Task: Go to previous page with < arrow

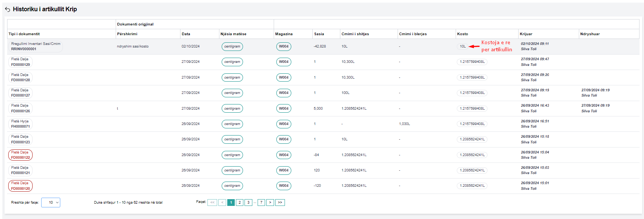Action: point(222,203)
